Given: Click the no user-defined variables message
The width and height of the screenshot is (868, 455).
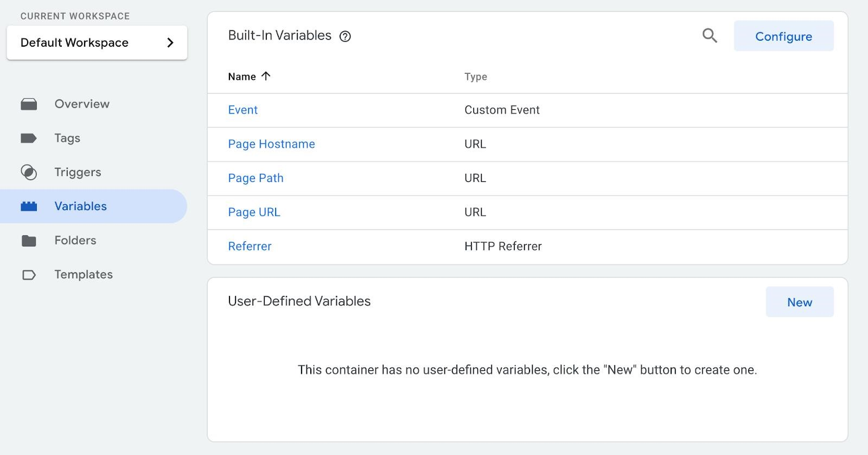Looking at the screenshot, I should tap(527, 370).
